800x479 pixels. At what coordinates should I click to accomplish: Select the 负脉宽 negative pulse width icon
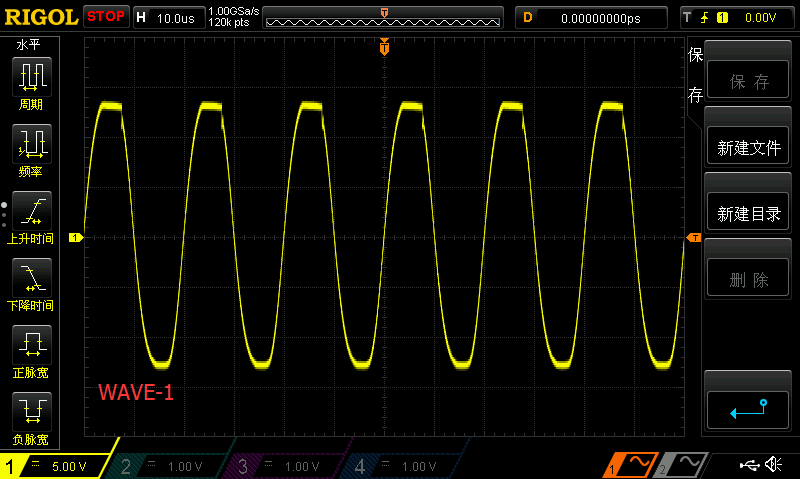coord(32,412)
